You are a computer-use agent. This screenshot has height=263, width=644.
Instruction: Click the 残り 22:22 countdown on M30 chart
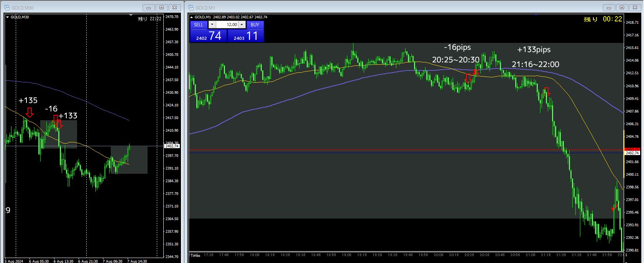pos(149,18)
